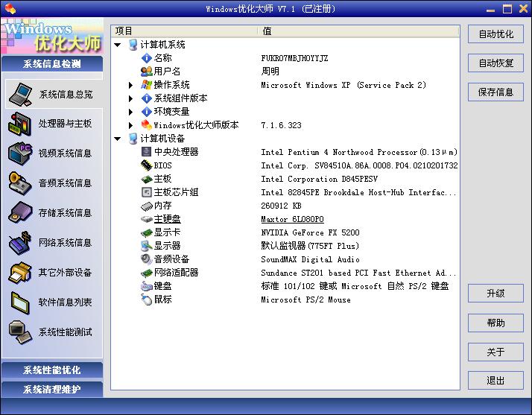Collapse the 计算机系统 tree node
This screenshot has height=415, width=532.
click(x=118, y=45)
